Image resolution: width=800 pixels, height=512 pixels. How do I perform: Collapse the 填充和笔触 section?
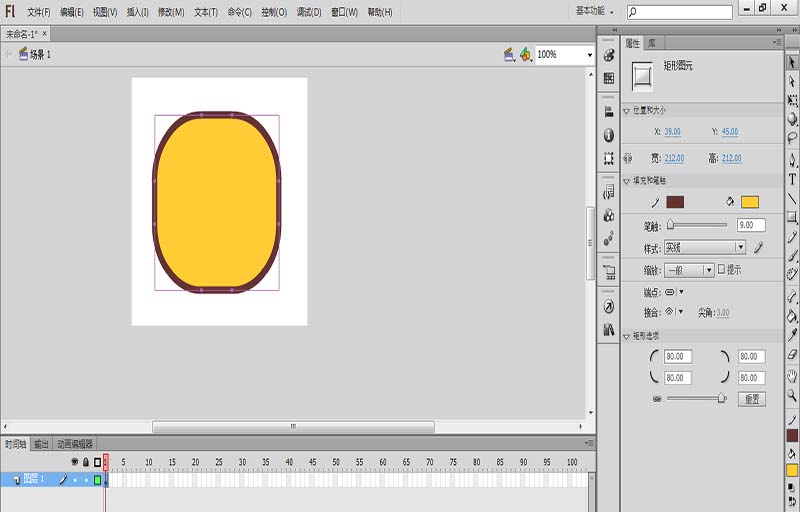(627, 181)
